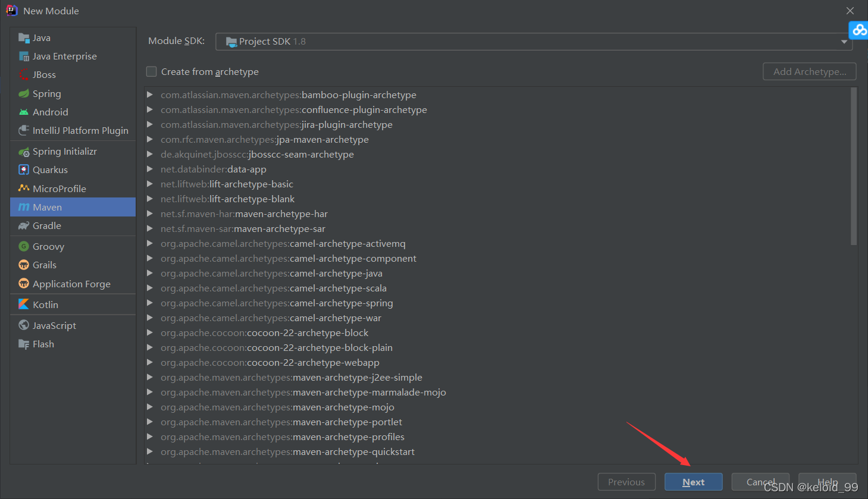Select the Gradle elephant icon

click(24, 226)
